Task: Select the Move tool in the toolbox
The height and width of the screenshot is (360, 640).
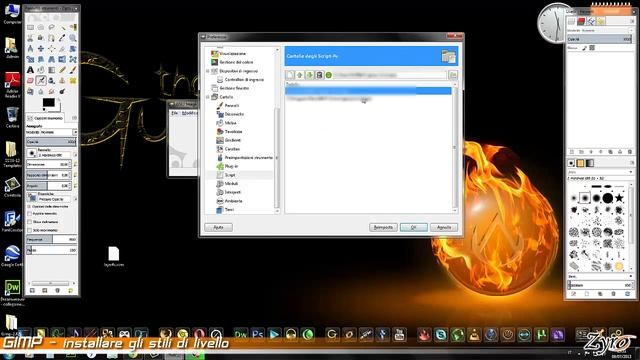Action: (41, 49)
